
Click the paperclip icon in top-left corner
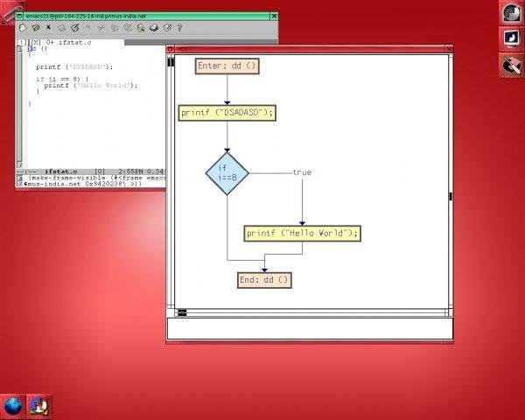pyautogui.click(x=11, y=10)
